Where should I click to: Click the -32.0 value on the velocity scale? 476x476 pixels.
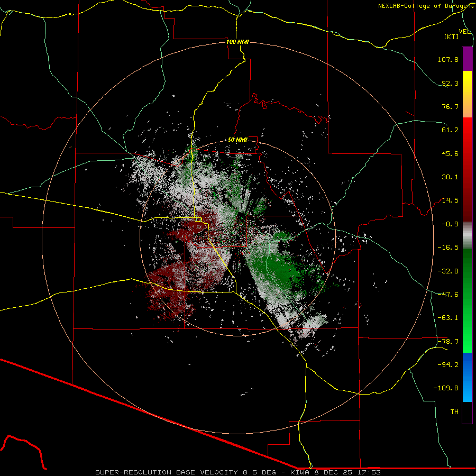448,271
